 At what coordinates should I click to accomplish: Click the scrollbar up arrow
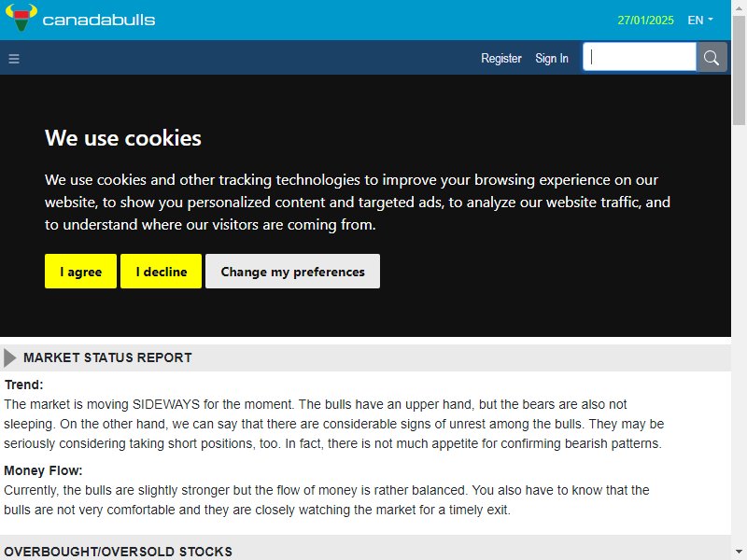click(x=739, y=7)
